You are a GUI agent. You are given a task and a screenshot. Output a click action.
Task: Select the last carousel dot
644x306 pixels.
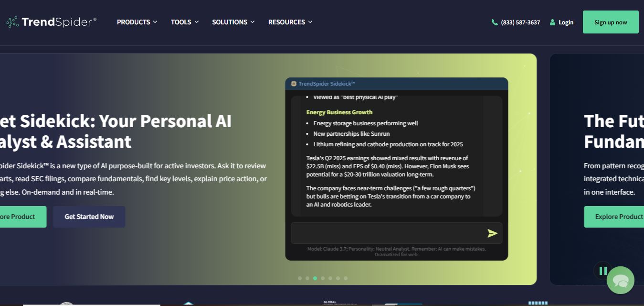346,278
